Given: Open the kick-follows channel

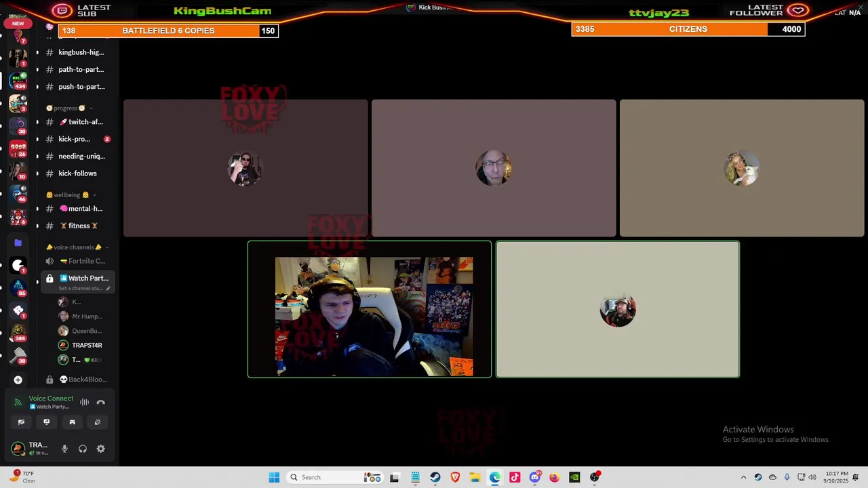Looking at the screenshot, I should [77, 174].
